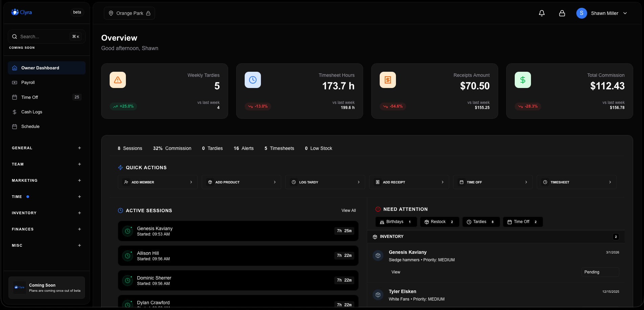
Task: Click the inventory box icon next to Genesis Kaviany
Action: tap(378, 256)
